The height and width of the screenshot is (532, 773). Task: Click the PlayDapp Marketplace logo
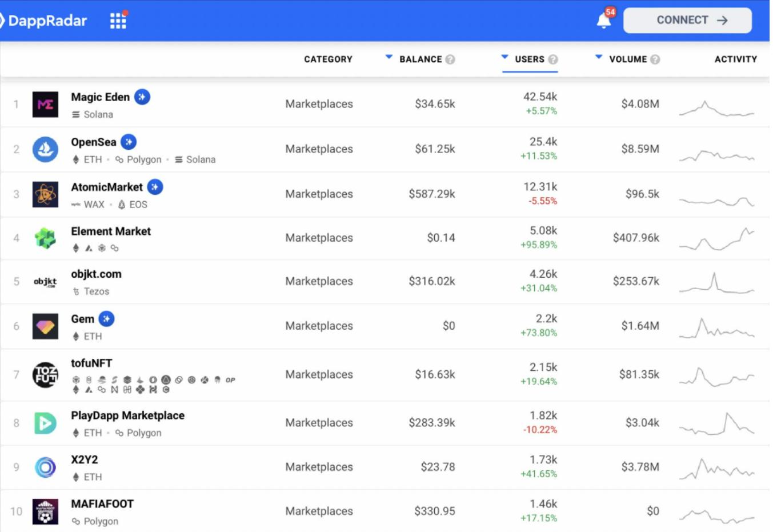45,423
